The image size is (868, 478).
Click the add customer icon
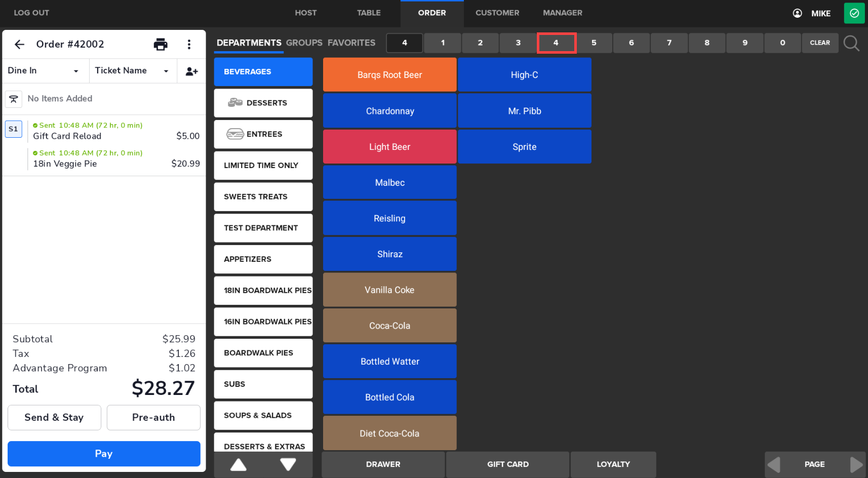point(191,71)
